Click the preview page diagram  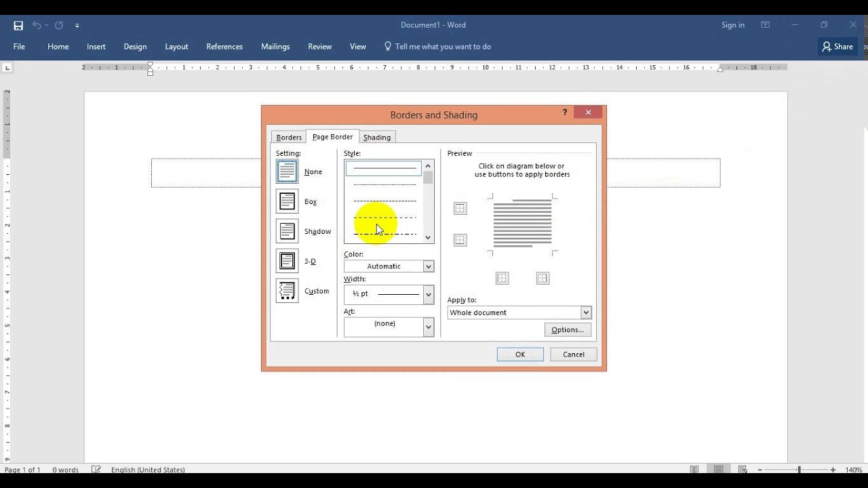click(522, 224)
